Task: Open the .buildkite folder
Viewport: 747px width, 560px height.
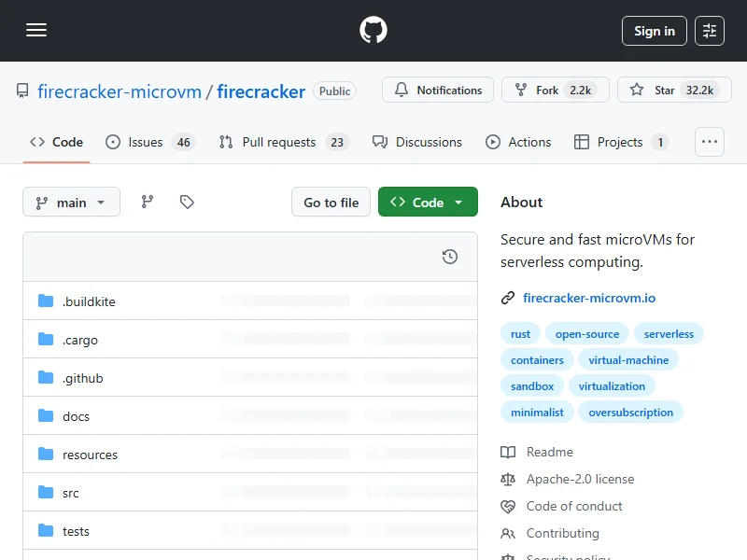Action: [x=89, y=301]
